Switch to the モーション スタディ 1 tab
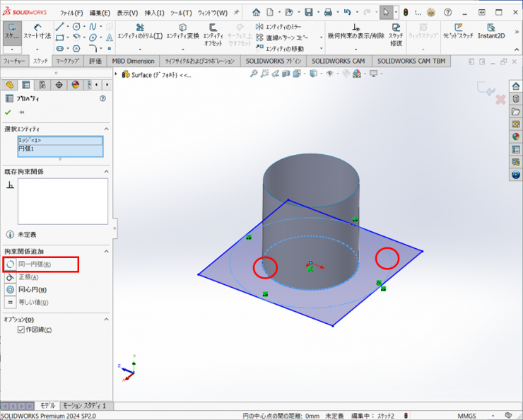 (x=84, y=406)
